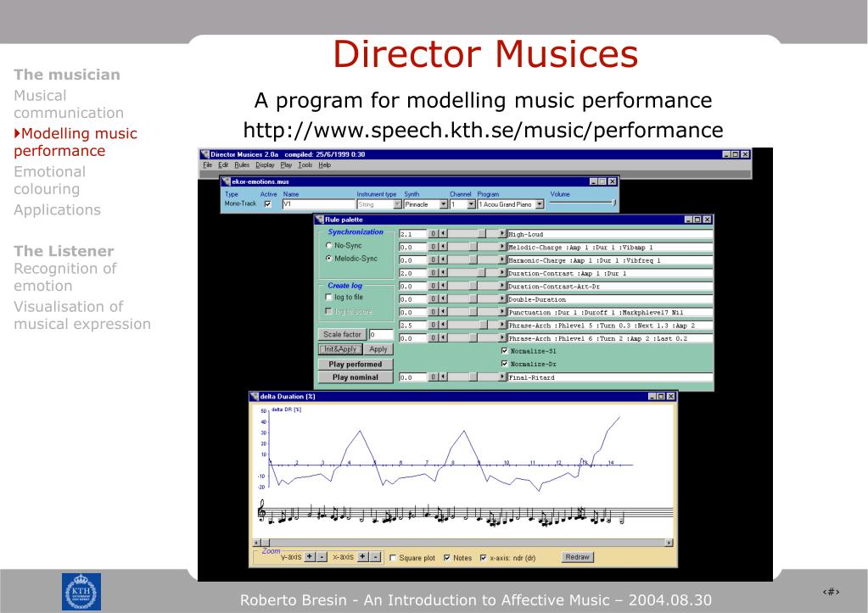
Task: Click left arrow of Phrase-Arch Phlevel 5 slider
Action: pos(443,326)
